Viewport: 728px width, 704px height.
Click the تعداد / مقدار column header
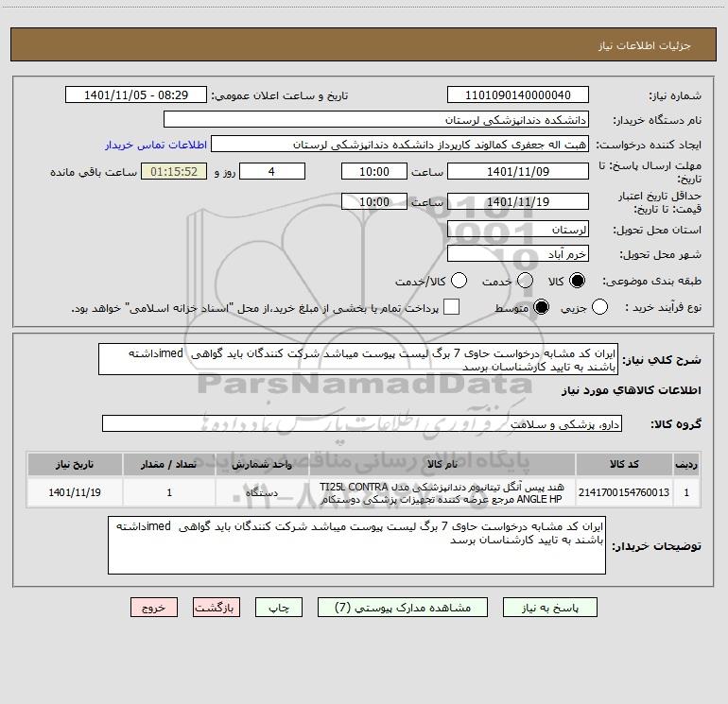(169, 464)
